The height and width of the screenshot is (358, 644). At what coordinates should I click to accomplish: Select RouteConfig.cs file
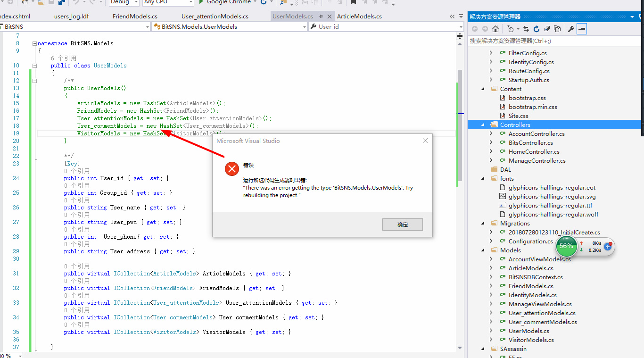click(529, 71)
